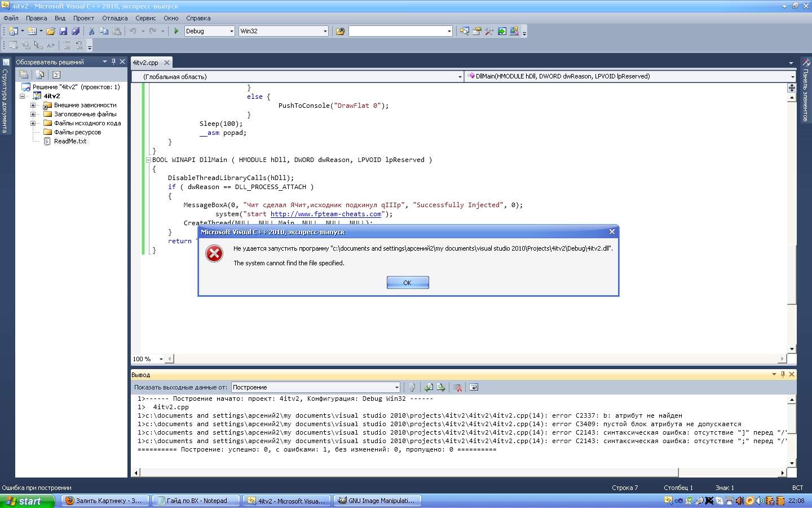Toggle auto-hide pin of the Output panel
The image size is (812, 508).
click(783, 374)
